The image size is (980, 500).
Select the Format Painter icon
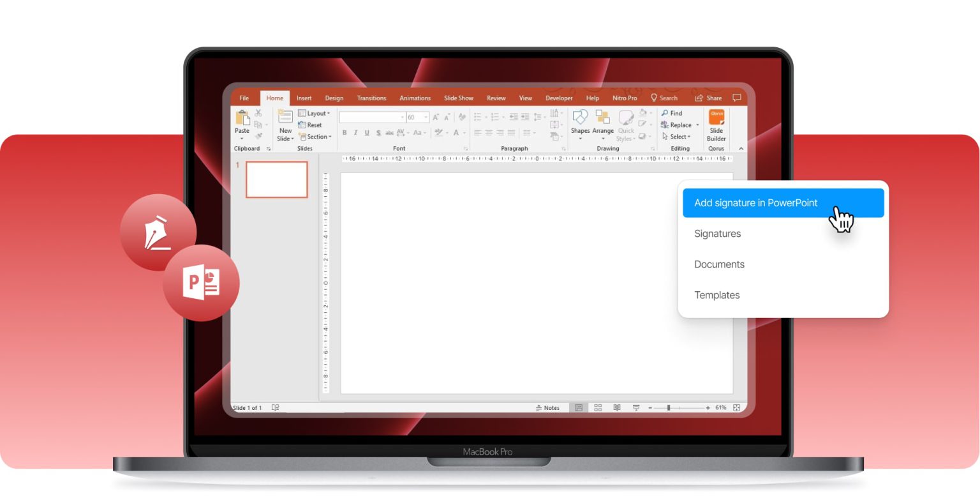point(259,135)
